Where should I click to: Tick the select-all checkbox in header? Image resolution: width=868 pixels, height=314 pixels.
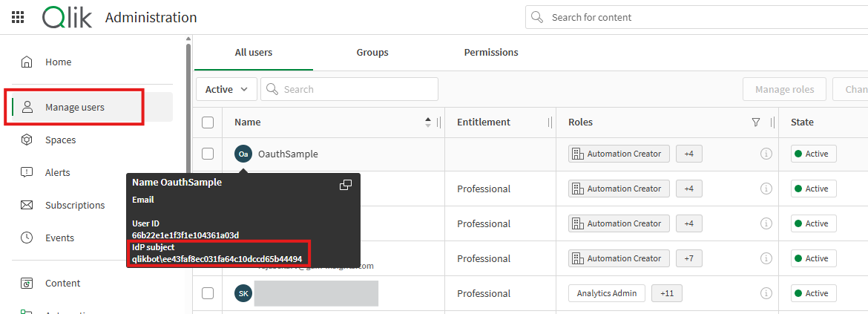click(208, 122)
